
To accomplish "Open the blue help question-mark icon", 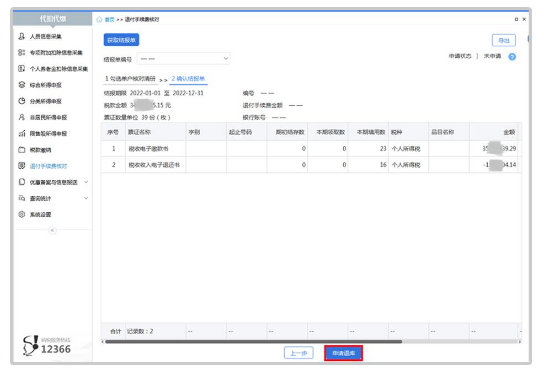I will [512, 57].
